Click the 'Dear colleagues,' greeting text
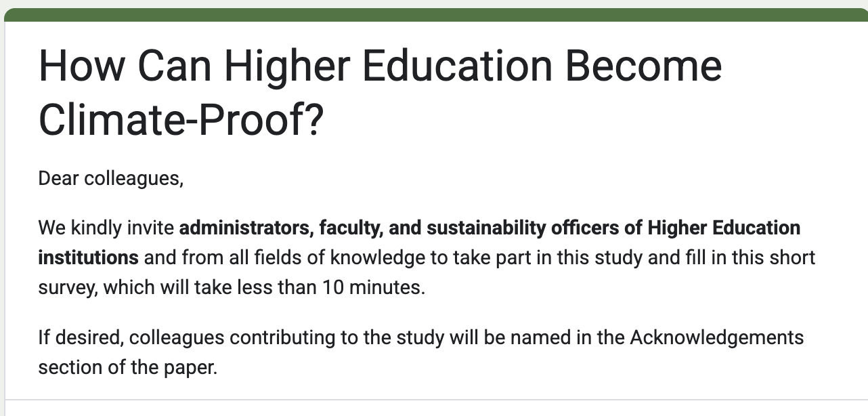This screenshot has width=868, height=416. pos(111,180)
